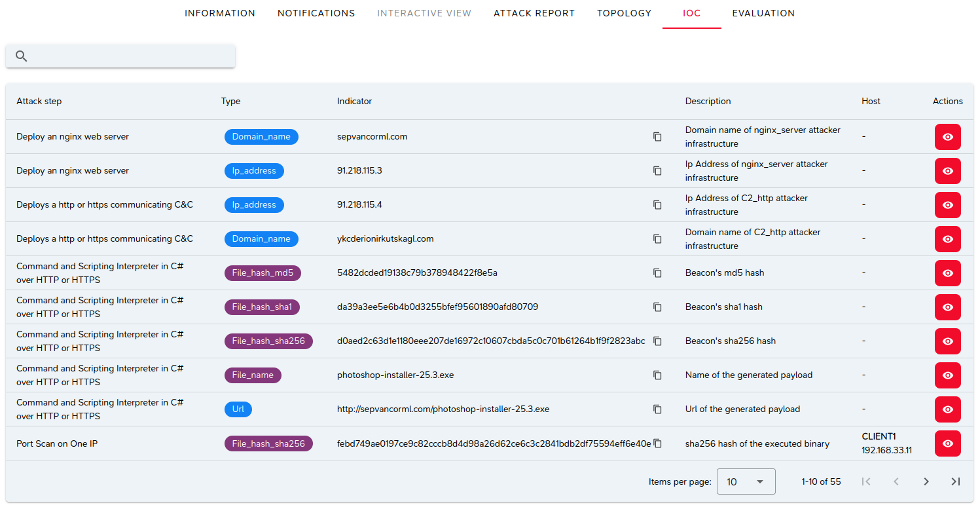Go to the first page of IOCs
Image resolution: width=980 pixels, height=509 pixels.
866,481
